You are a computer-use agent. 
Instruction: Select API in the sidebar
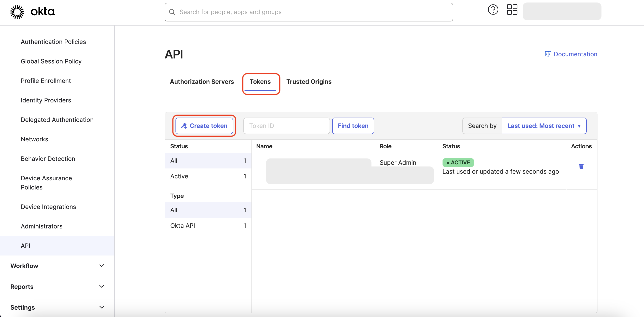click(57, 246)
